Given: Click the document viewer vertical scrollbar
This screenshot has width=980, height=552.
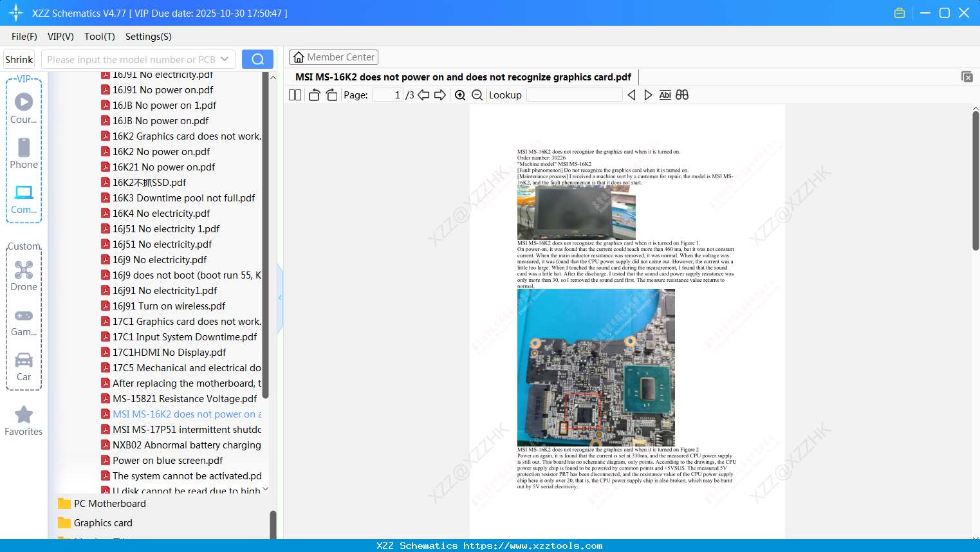Looking at the screenshot, I should point(975,180).
